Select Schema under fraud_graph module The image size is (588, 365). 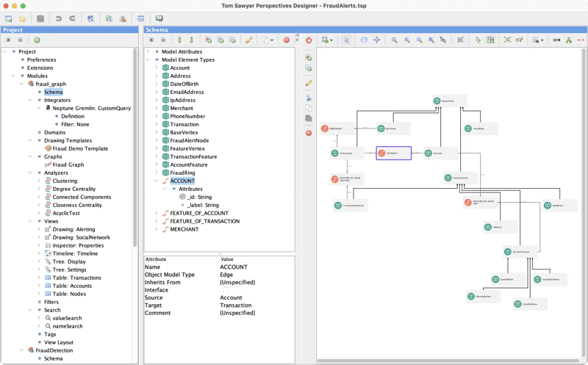click(53, 92)
